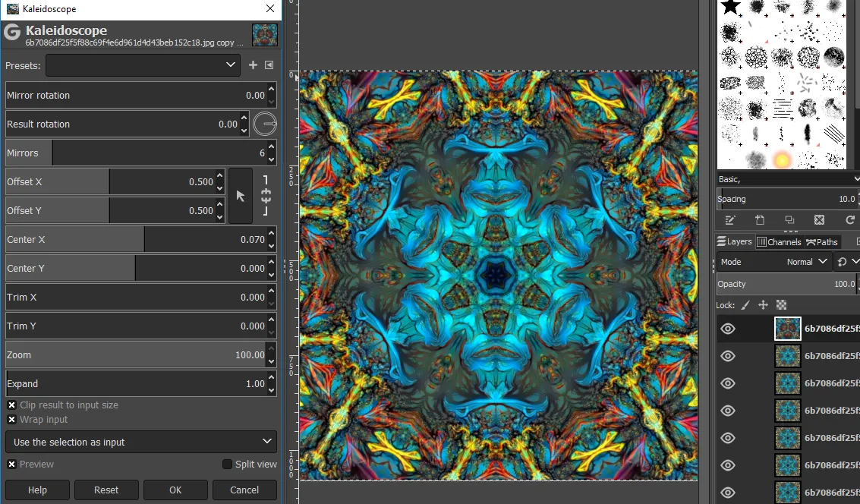Switch to the Channels tab

pyautogui.click(x=779, y=242)
